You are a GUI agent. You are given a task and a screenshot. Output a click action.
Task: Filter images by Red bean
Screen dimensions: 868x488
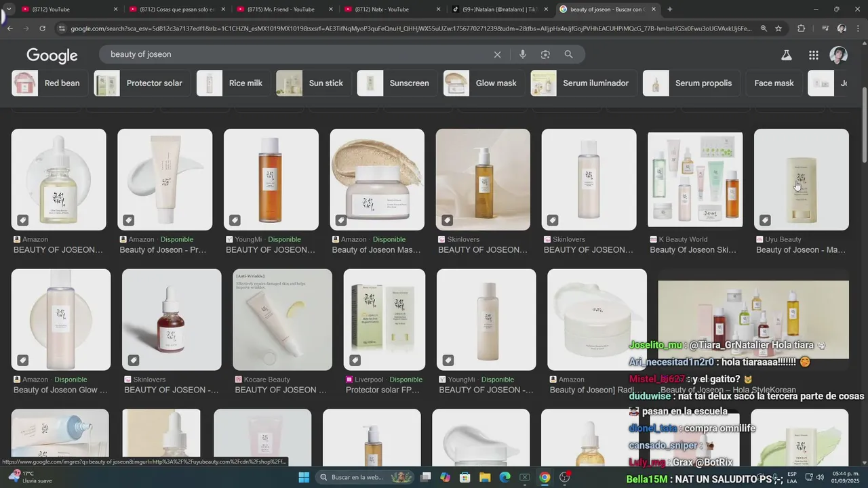click(49, 83)
